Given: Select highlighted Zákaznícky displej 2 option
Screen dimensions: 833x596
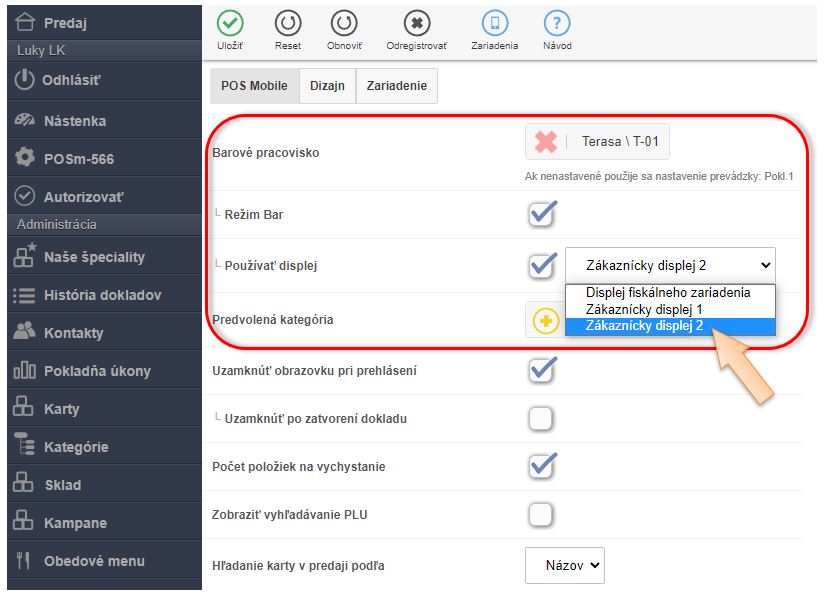Looking at the screenshot, I should pos(670,326).
